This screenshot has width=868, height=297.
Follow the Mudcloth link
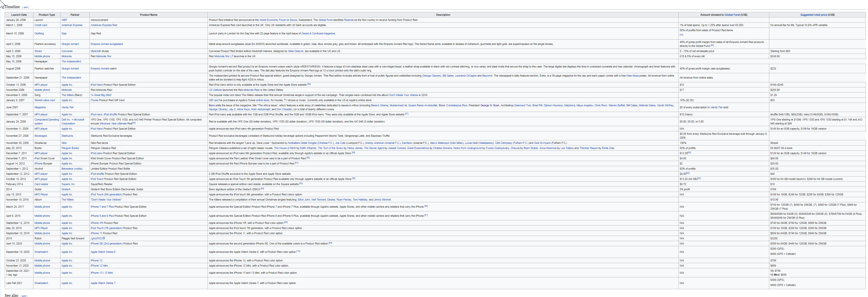tap(96, 51)
